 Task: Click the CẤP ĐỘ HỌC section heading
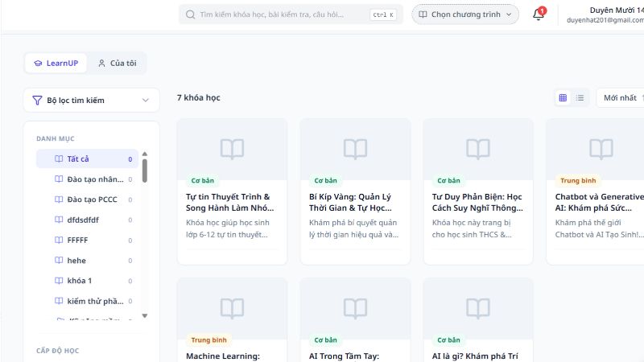57,351
